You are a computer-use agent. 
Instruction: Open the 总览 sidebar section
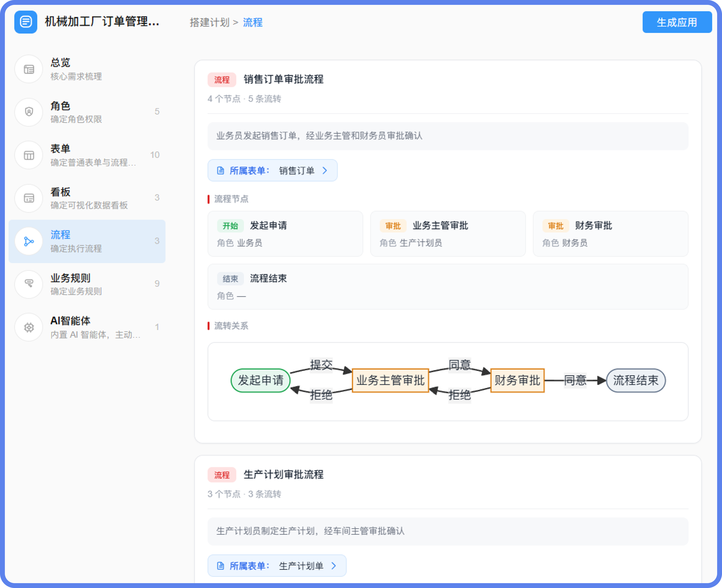pos(87,69)
